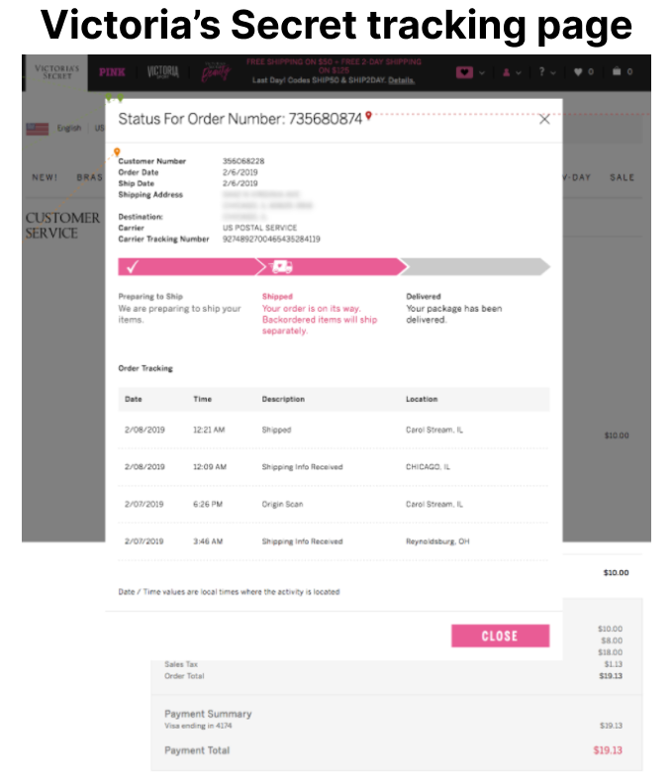Click Reynoldsburg, OH location cell
Screen dimensions: 672x784
[x=437, y=541]
